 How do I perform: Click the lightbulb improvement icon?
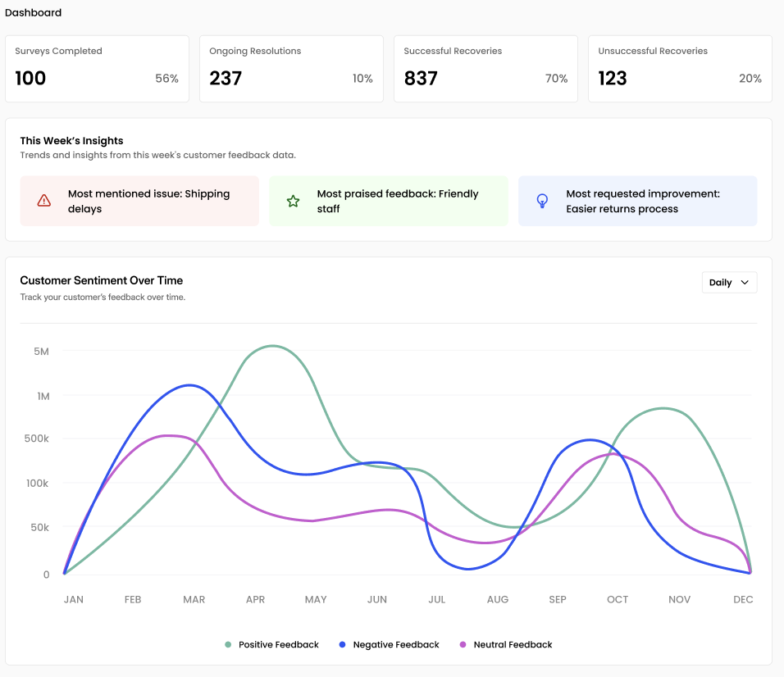[542, 200]
